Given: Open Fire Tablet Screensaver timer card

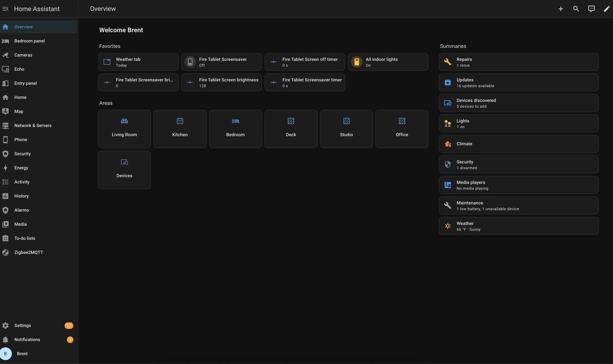Looking at the screenshot, I should [x=305, y=82].
